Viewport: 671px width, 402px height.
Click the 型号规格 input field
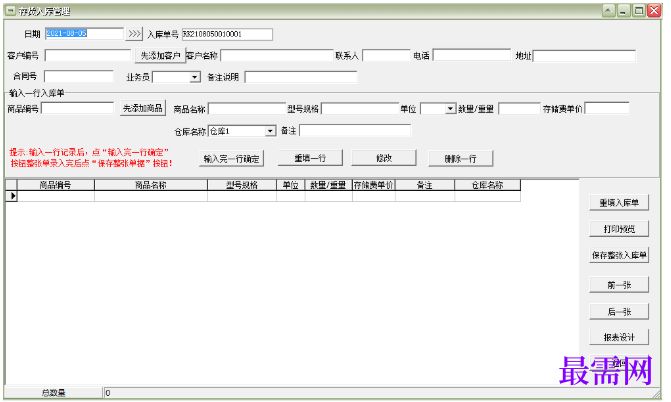(360, 109)
